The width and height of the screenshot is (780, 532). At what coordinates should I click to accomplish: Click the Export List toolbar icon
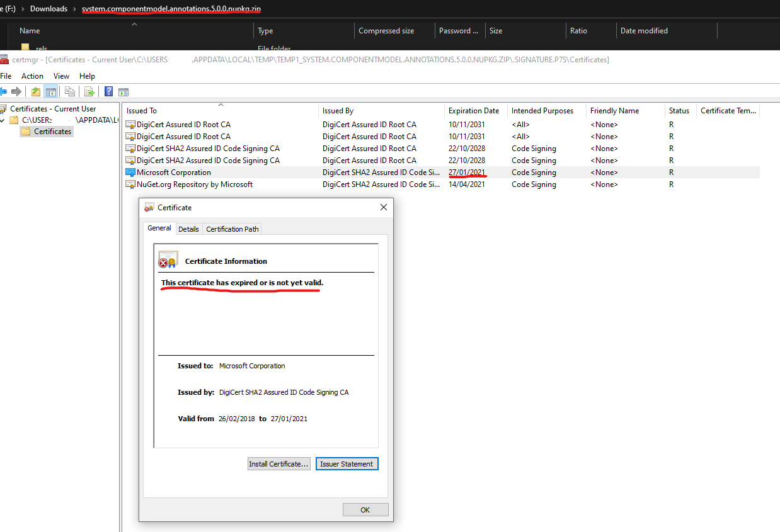(x=89, y=92)
